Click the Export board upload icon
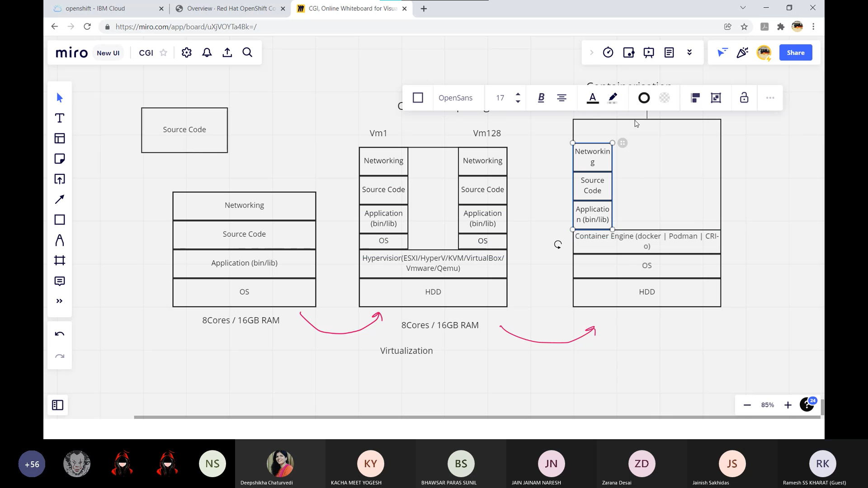868x488 pixels. (227, 53)
